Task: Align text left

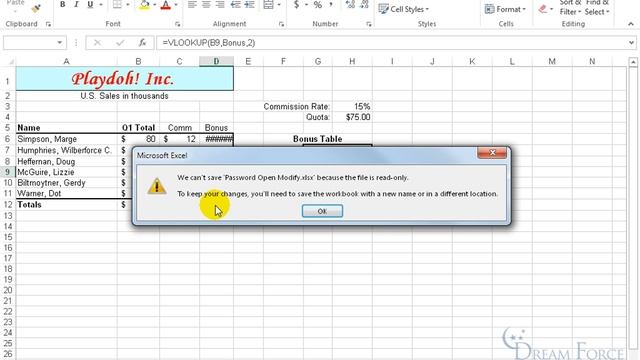Action: (192, 4)
